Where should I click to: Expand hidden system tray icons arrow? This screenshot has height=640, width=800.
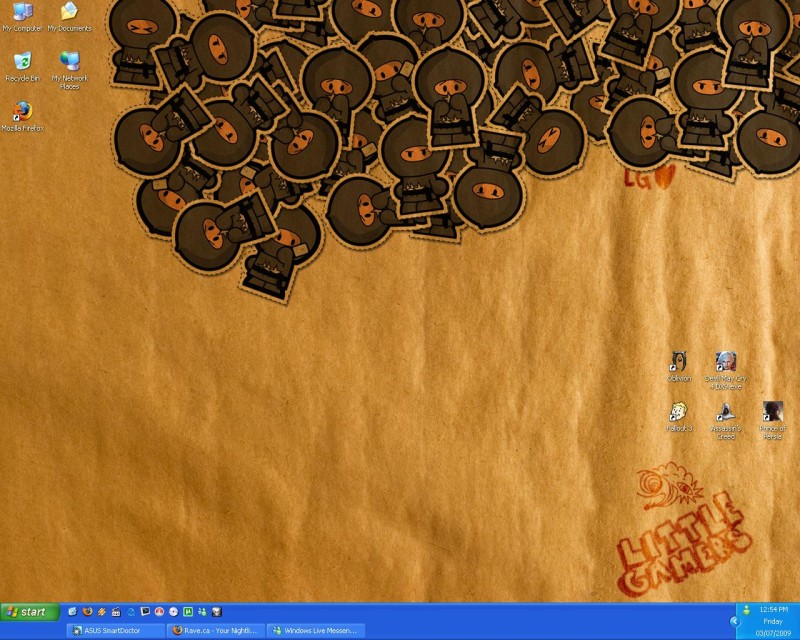click(x=735, y=621)
